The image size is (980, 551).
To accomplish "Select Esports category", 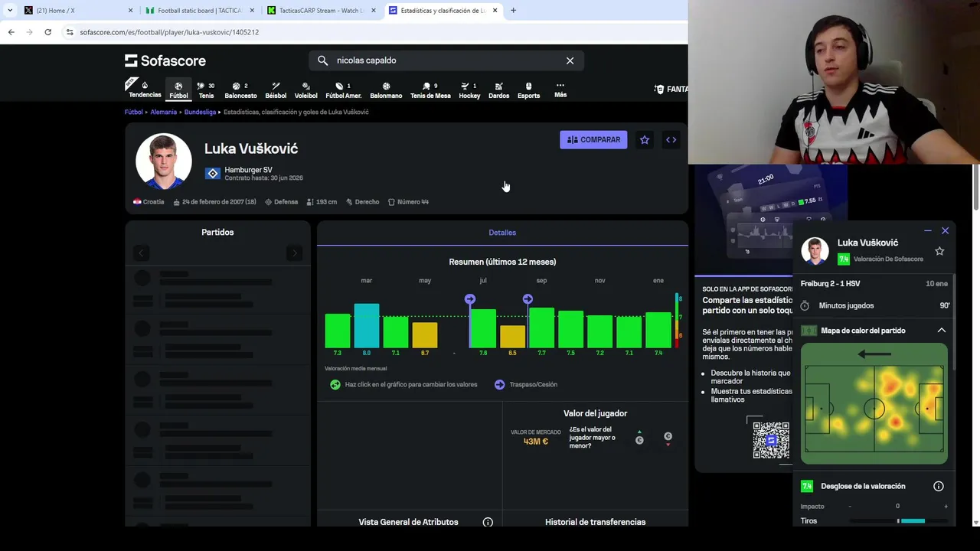I will [x=528, y=90].
